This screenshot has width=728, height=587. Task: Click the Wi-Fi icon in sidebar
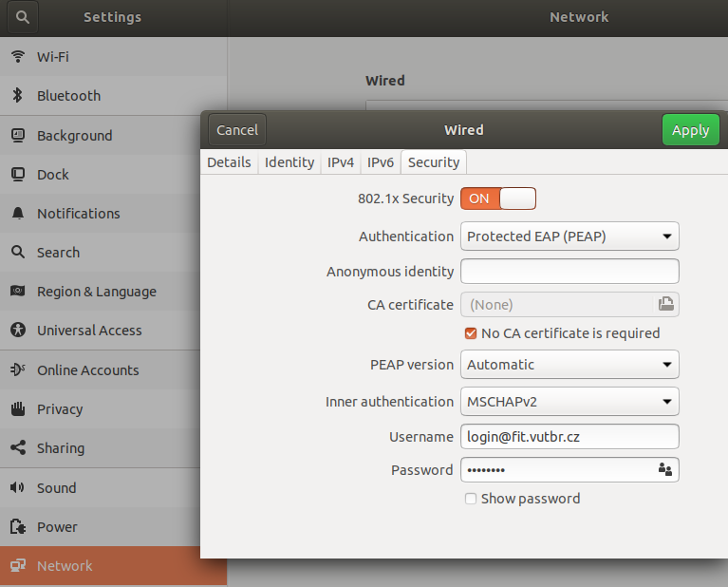tap(18, 57)
